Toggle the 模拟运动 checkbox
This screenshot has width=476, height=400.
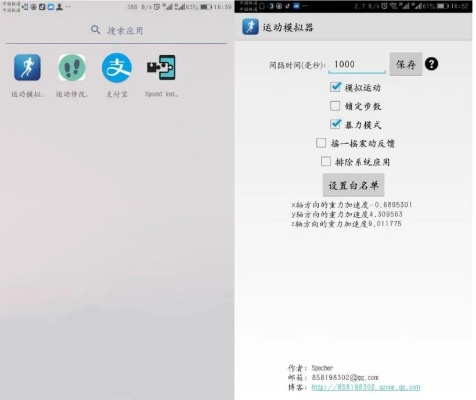(x=335, y=87)
